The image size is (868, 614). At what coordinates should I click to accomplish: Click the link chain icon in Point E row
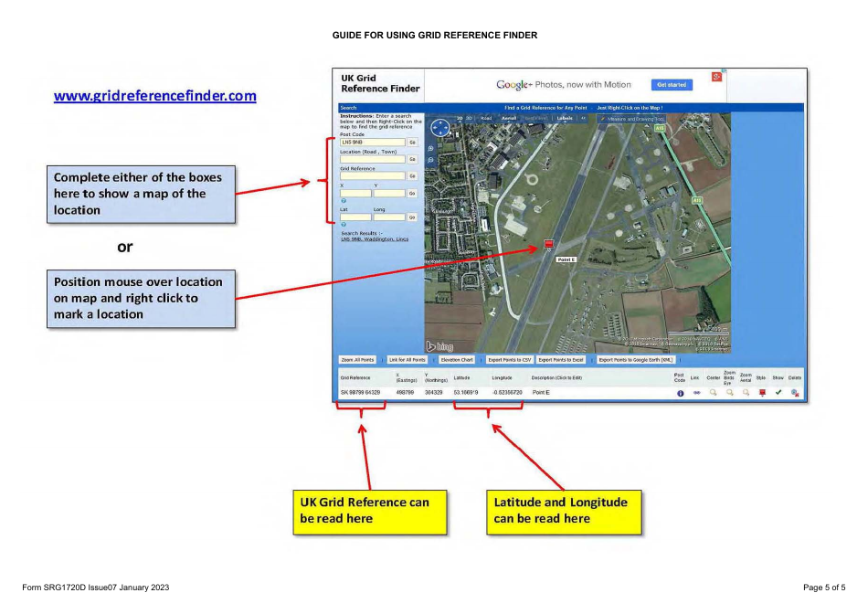click(696, 393)
